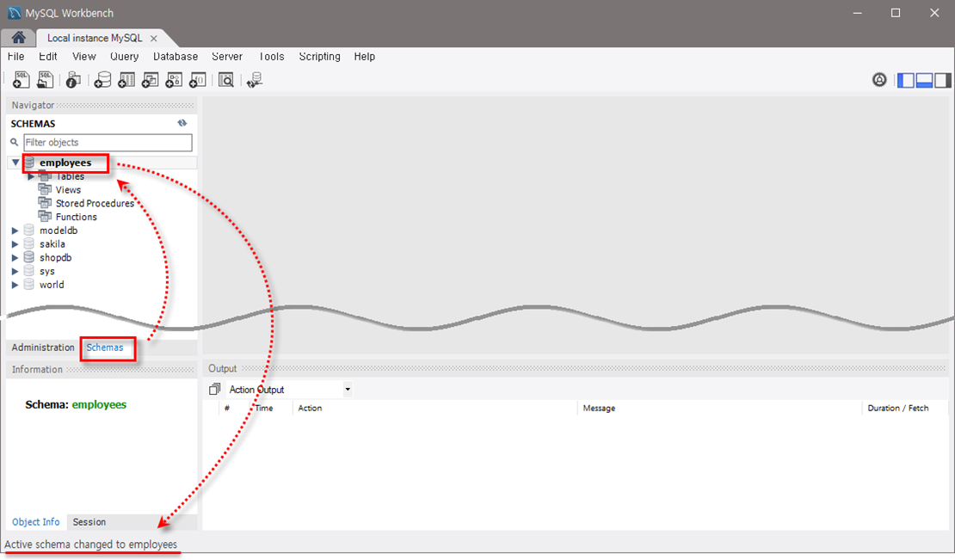
Task: Expand the world schema
Action: tap(15, 284)
